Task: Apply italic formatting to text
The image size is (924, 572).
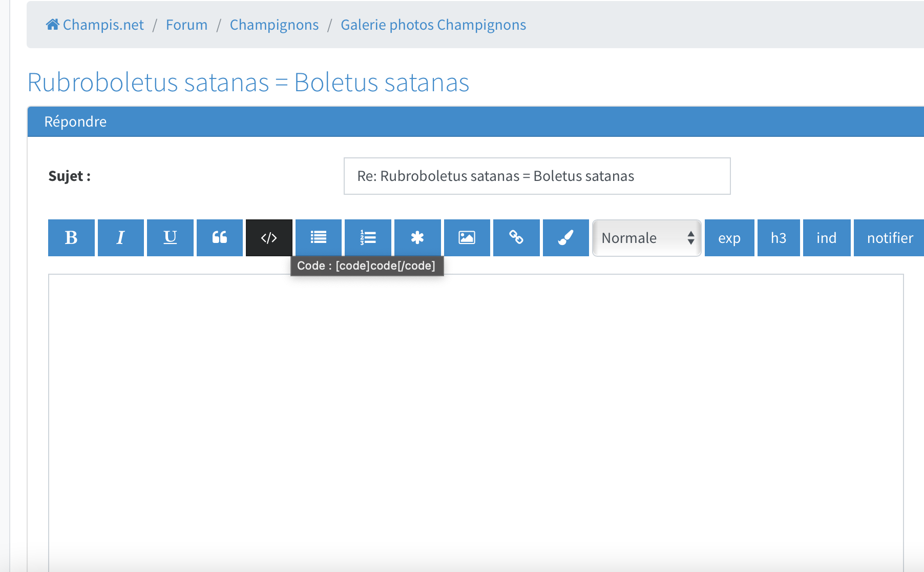Action: pos(120,238)
